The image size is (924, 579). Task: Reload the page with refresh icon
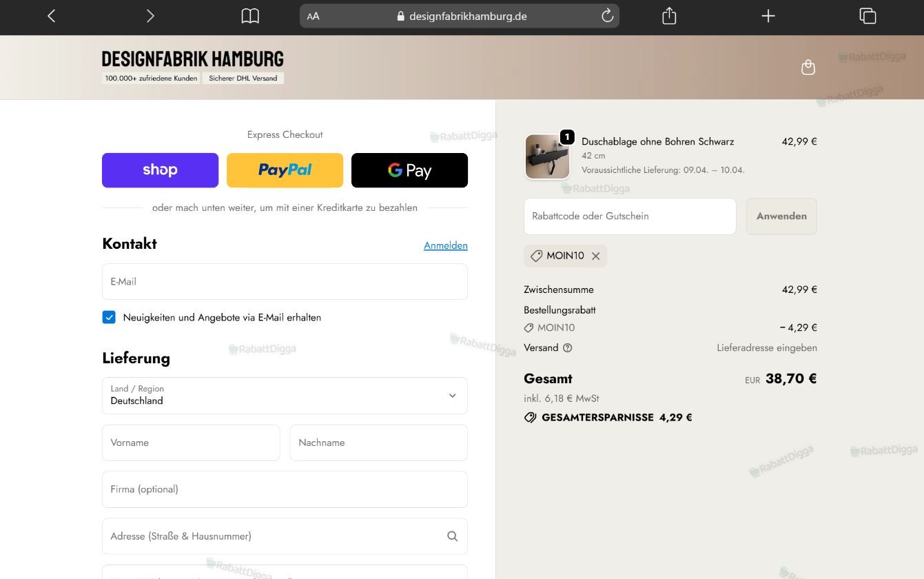pos(607,16)
